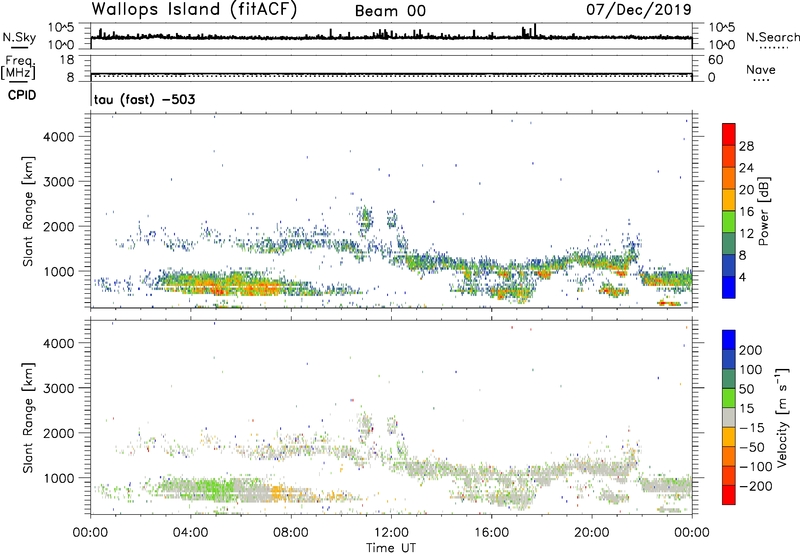Click the '18' frequency axis label
800x554 pixels.
[67, 60]
